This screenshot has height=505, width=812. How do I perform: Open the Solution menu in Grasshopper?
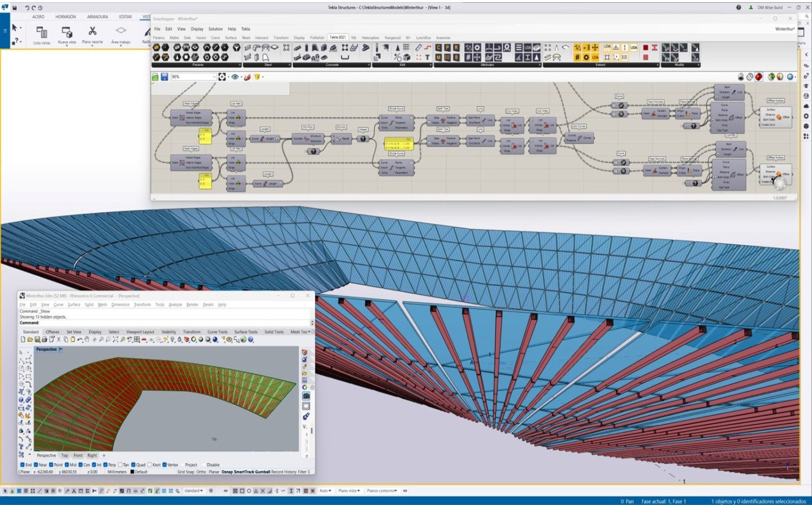tap(215, 29)
